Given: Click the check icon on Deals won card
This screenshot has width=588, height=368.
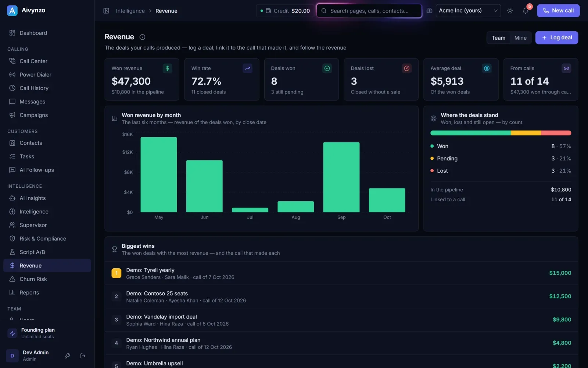Looking at the screenshot, I should pyautogui.click(x=327, y=68).
